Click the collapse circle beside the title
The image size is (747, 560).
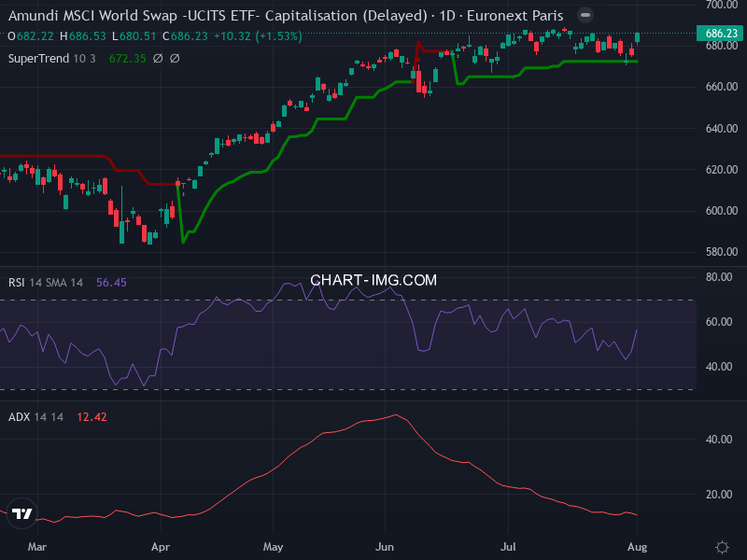585,15
